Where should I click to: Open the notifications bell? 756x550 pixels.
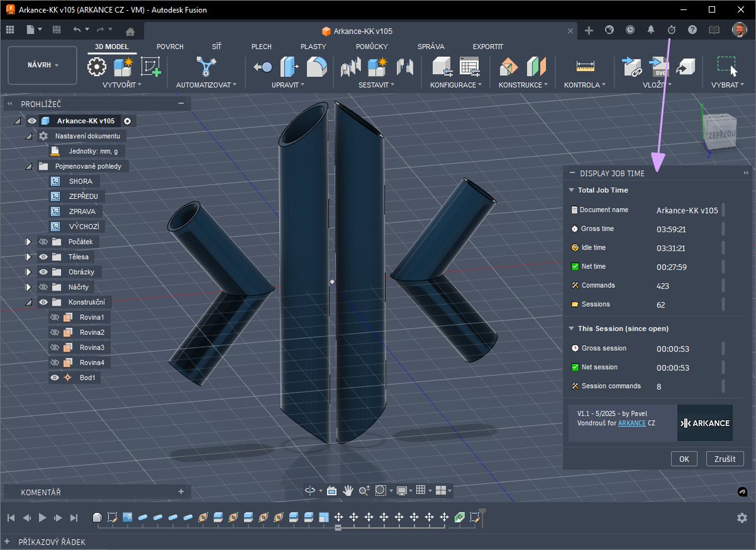(651, 30)
